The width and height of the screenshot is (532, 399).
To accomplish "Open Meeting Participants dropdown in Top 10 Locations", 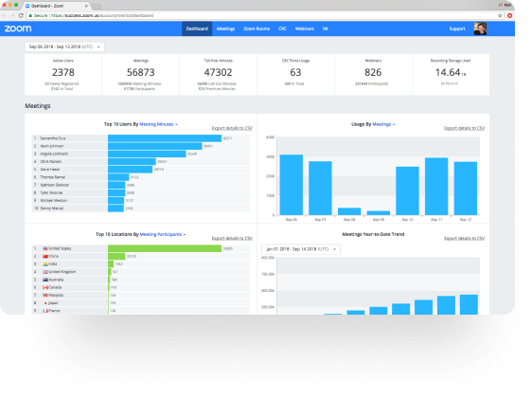I will (x=163, y=234).
